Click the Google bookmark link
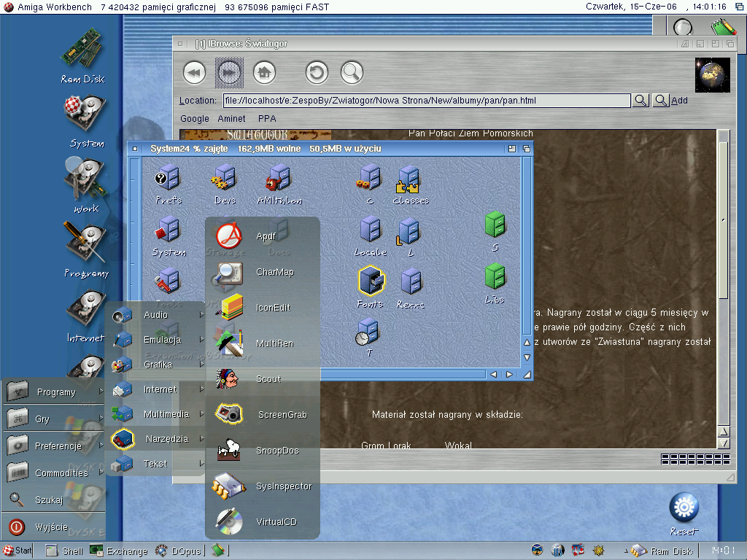This screenshot has width=747, height=560. coord(194,119)
